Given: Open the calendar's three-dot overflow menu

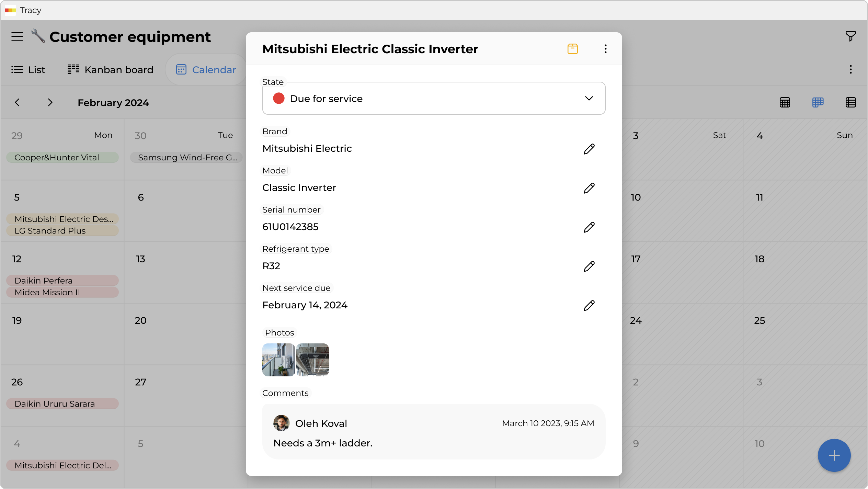Looking at the screenshot, I should pyautogui.click(x=851, y=69).
